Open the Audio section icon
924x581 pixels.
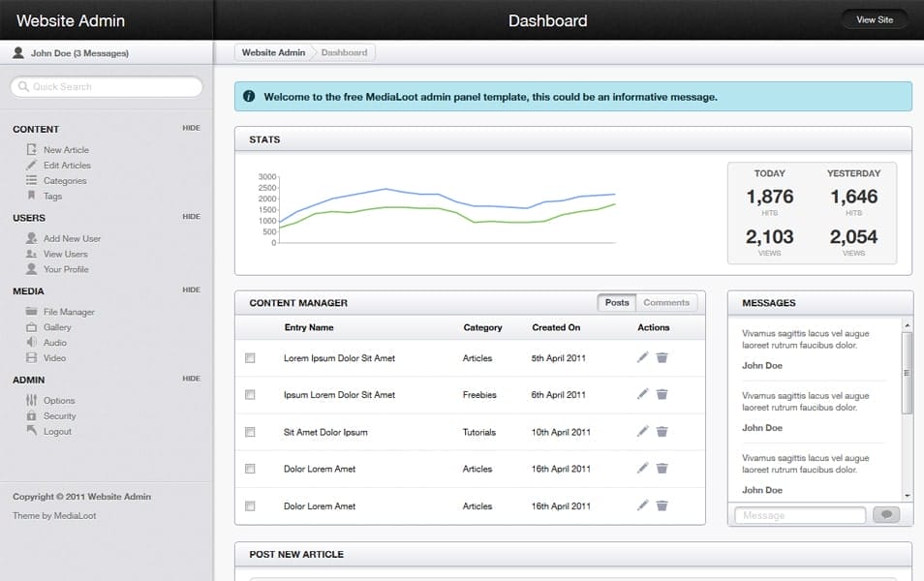click(x=33, y=342)
